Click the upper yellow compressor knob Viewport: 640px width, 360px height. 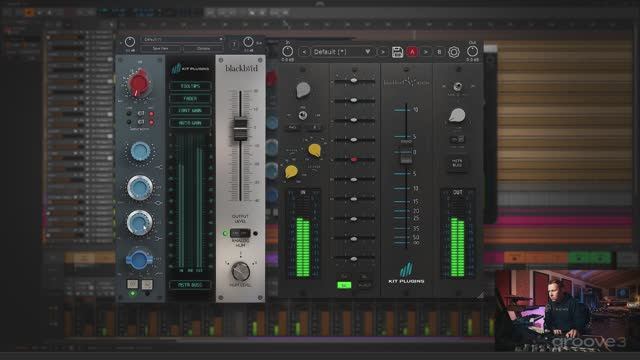[314, 150]
